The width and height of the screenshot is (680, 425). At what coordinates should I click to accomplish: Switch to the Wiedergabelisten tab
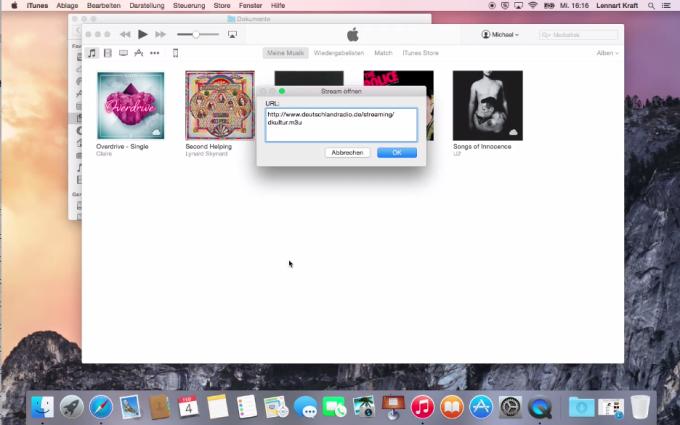tap(339, 53)
